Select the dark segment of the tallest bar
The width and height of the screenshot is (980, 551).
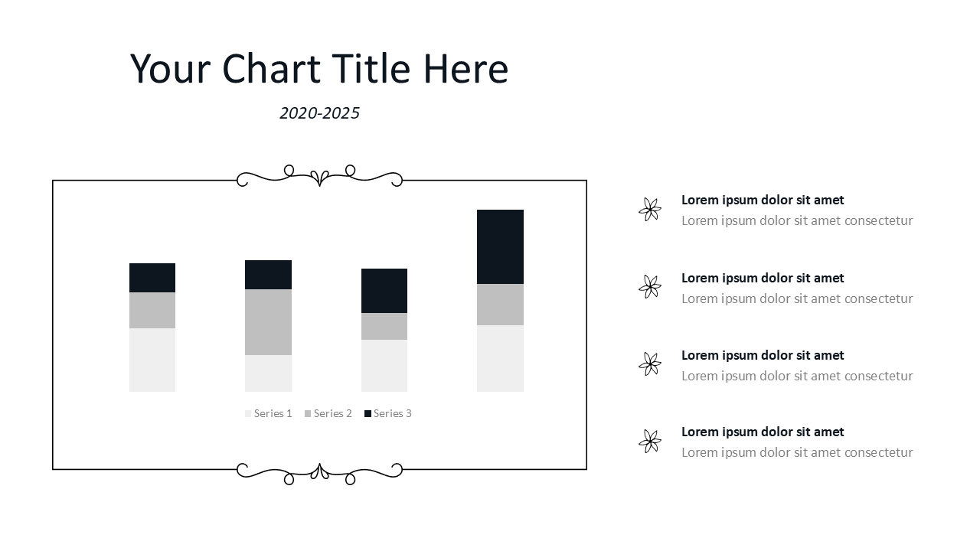pos(500,246)
